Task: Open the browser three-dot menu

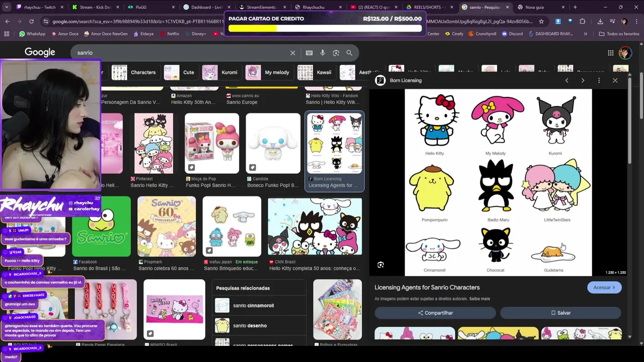Action: coord(636,22)
